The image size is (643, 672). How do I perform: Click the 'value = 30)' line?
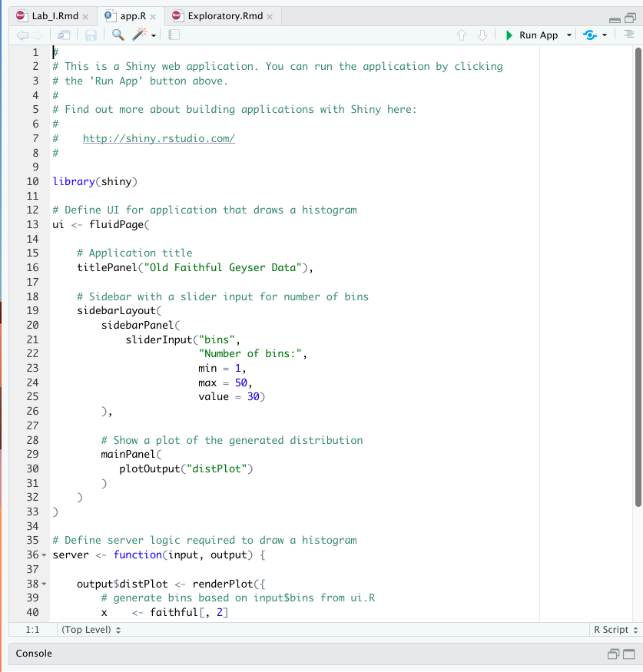[231, 397]
